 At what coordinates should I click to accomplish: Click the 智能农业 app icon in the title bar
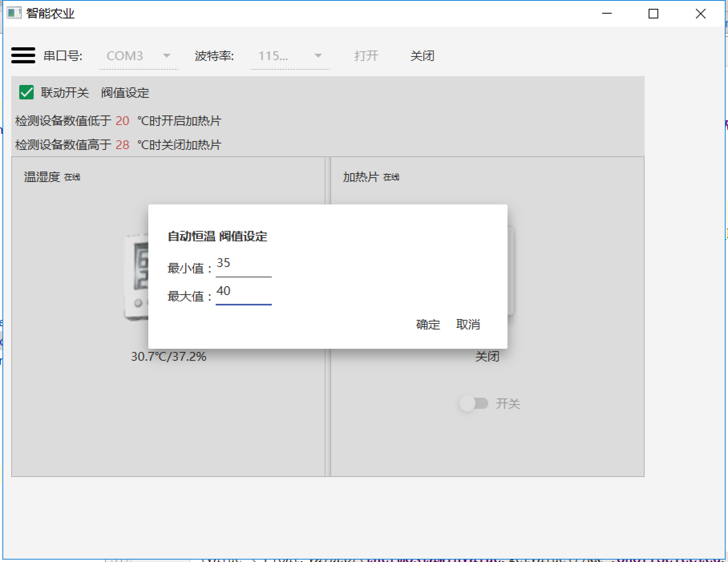(15, 13)
